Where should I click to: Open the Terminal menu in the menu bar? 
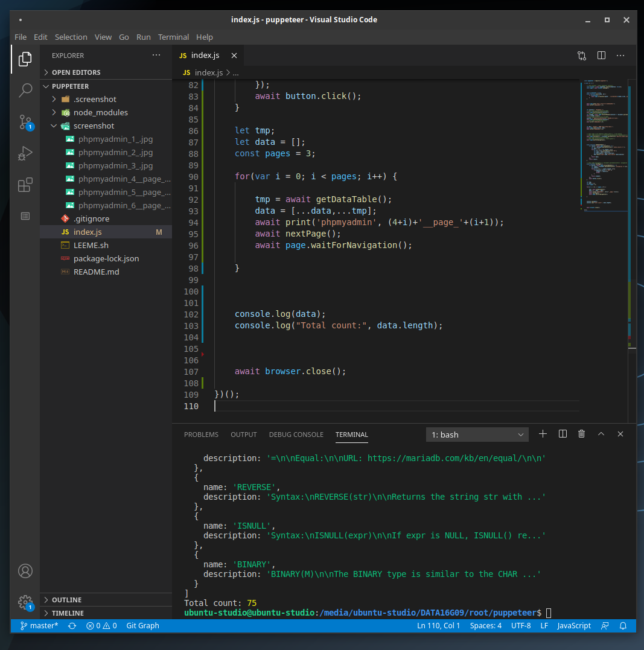click(173, 37)
